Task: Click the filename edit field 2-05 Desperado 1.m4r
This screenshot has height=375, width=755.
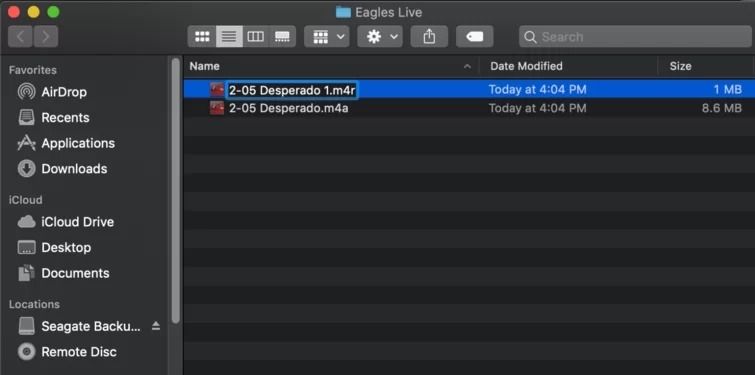Action: tap(292, 90)
